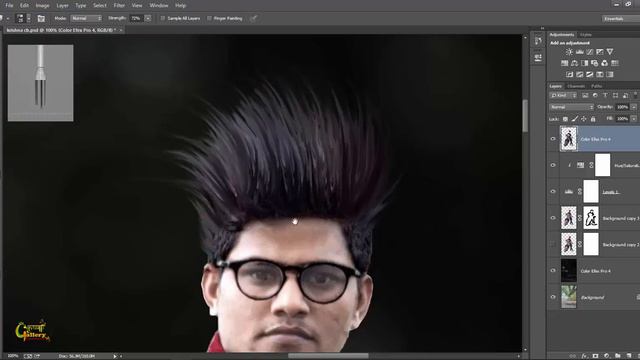This screenshot has height=360, width=640.
Task: Add layer mask at panel bottom
Action: 596,356
